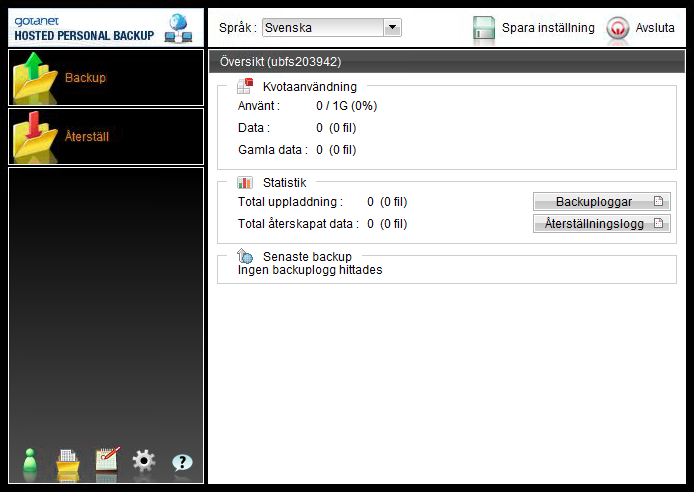
Task: Click the Kvotaanvändning heading text
Action: [x=310, y=87]
